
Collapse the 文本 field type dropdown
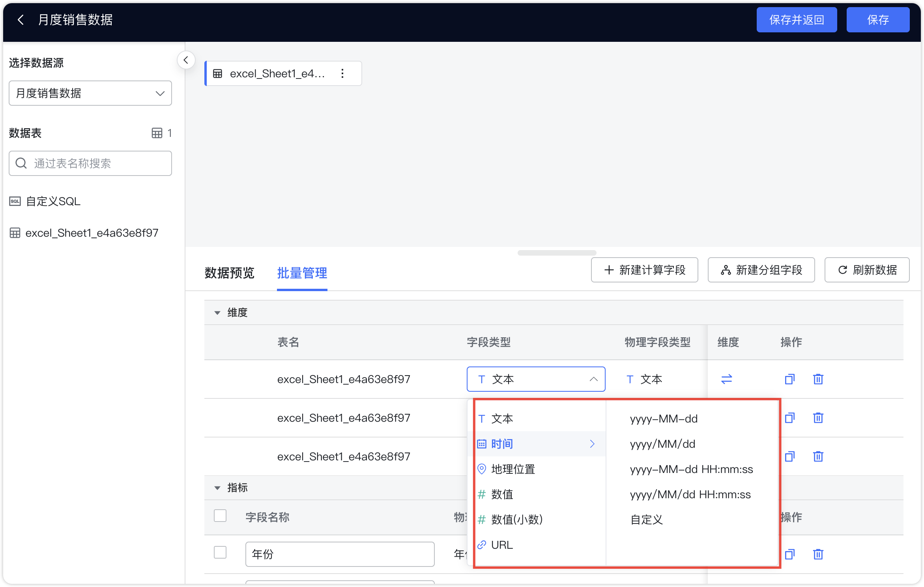click(593, 379)
